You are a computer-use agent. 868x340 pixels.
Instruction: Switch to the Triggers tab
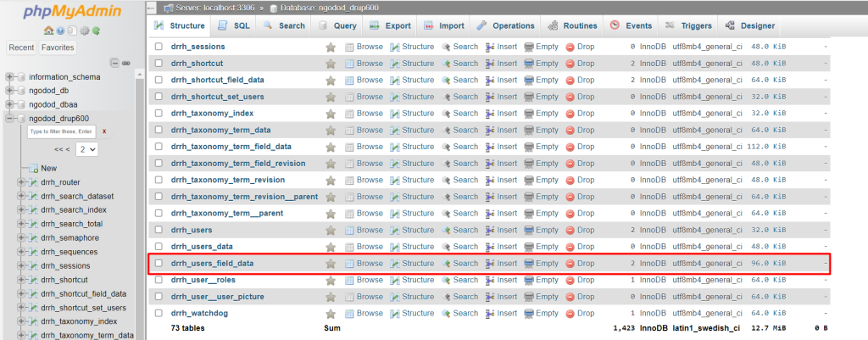pyautogui.click(x=688, y=25)
